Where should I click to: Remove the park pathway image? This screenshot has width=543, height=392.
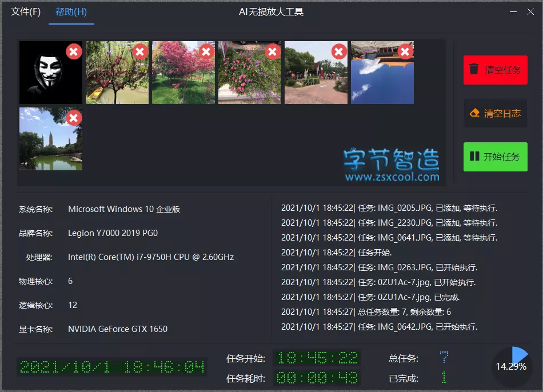(339, 52)
